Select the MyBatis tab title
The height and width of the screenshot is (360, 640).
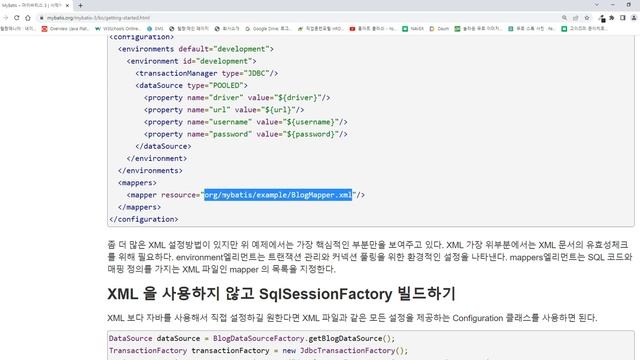click(32, 6)
